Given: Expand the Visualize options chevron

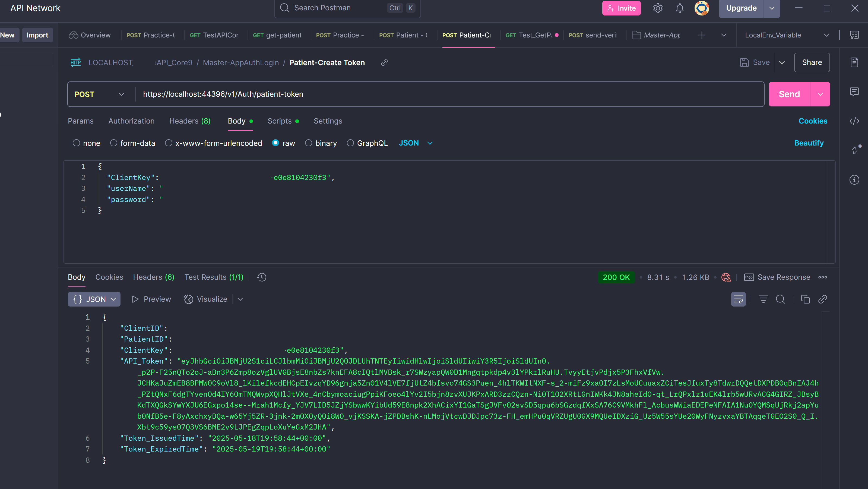Looking at the screenshot, I should [240, 299].
